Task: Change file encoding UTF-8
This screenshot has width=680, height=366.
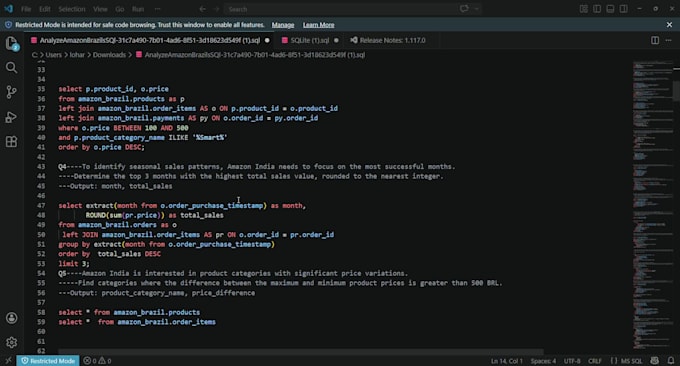Action: [572, 361]
